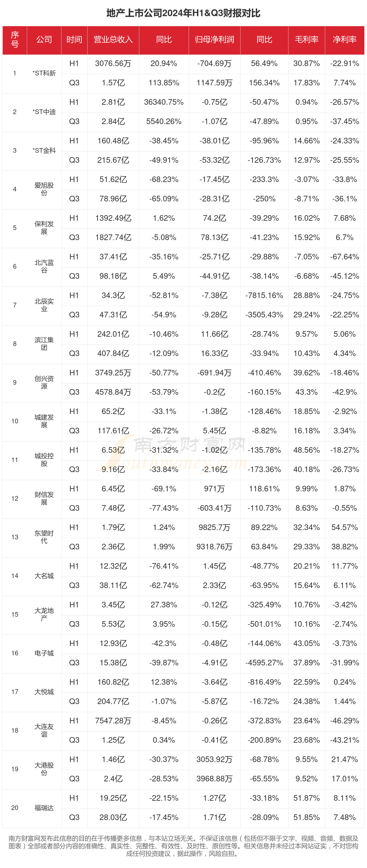Select the 福瑞达 company cell
Viewport: 367px width, 868px height.
[x=44, y=808]
